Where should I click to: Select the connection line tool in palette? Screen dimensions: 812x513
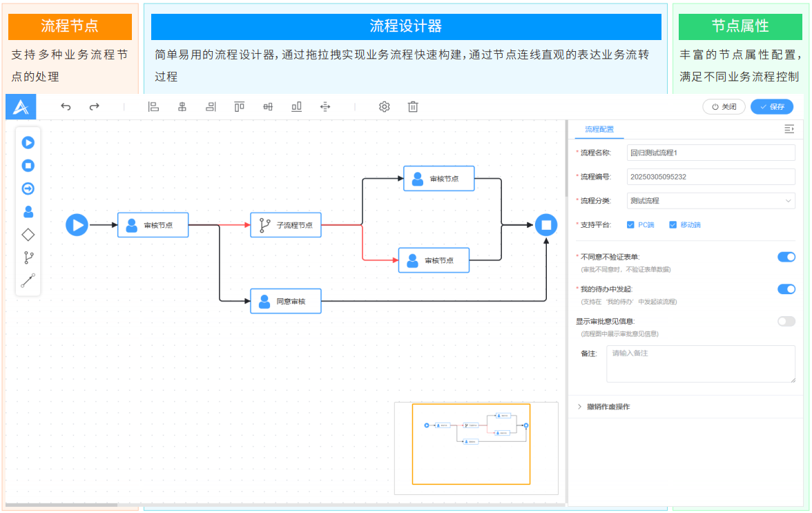pos(28,280)
